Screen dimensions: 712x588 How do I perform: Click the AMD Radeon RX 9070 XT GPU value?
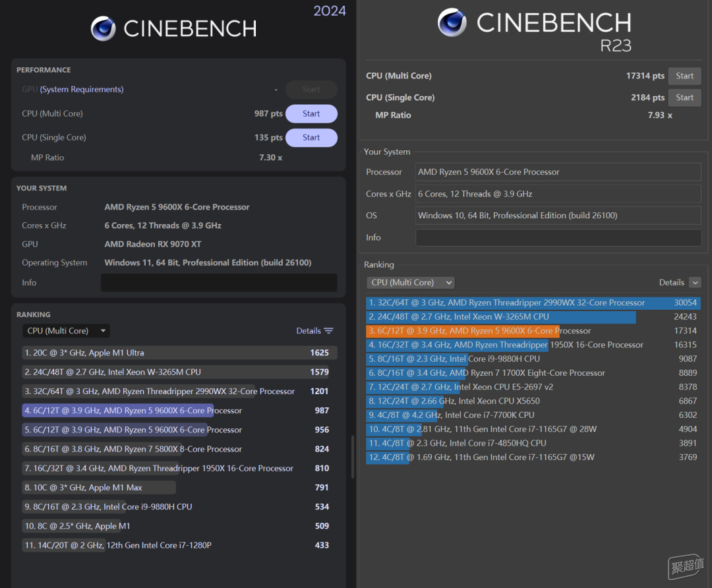[x=153, y=245]
